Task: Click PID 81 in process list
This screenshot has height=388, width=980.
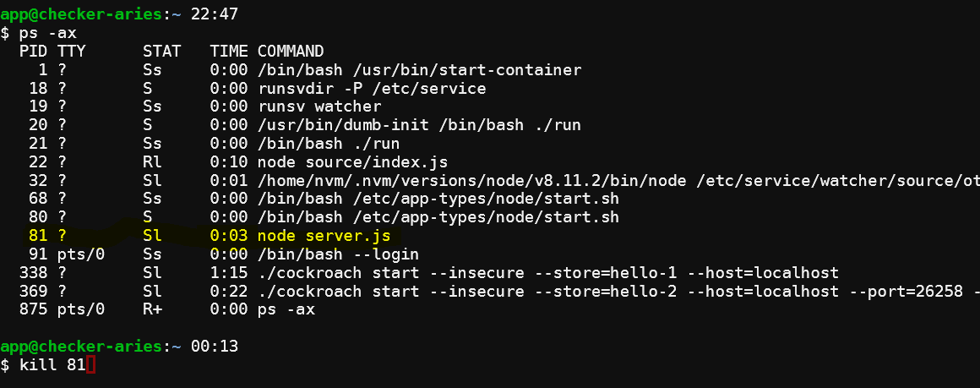Action: (x=38, y=236)
